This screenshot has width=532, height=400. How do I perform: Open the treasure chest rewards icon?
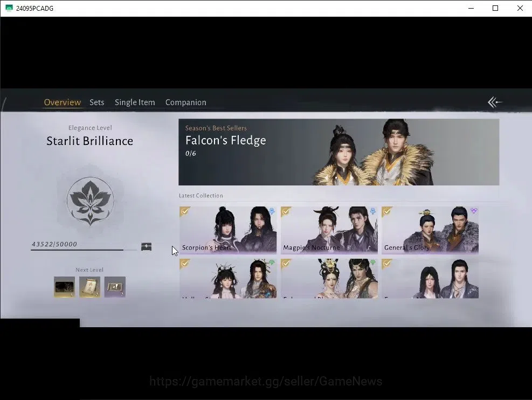tap(146, 247)
